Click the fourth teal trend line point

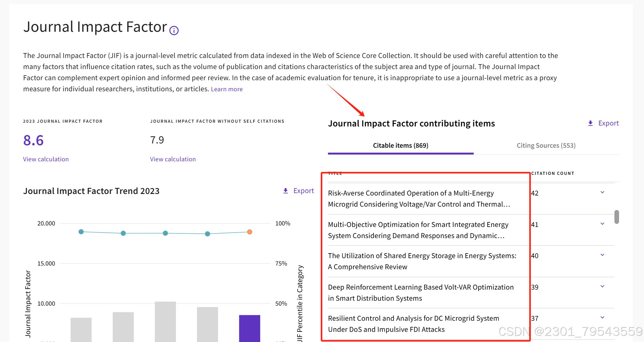pos(208,234)
